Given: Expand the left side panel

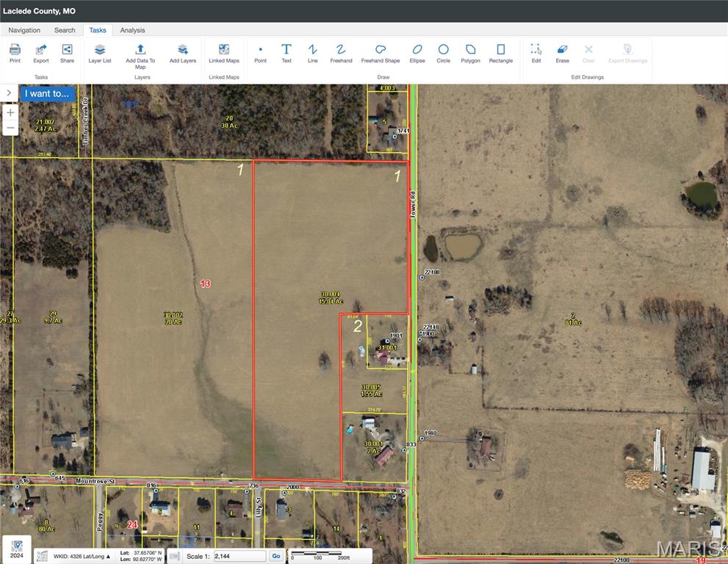Looking at the screenshot, I should (8, 93).
